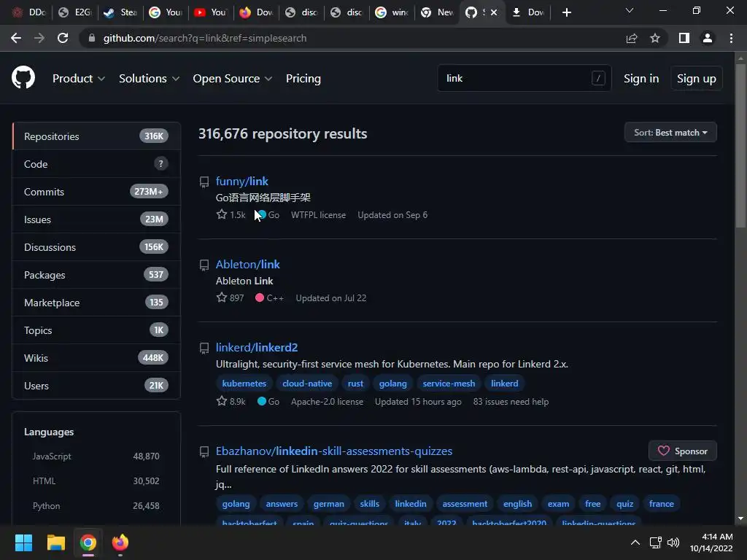Image resolution: width=747 pixels, height=560 pixels.
Task: Select Packages filter
Action: [x=96, y=275]
